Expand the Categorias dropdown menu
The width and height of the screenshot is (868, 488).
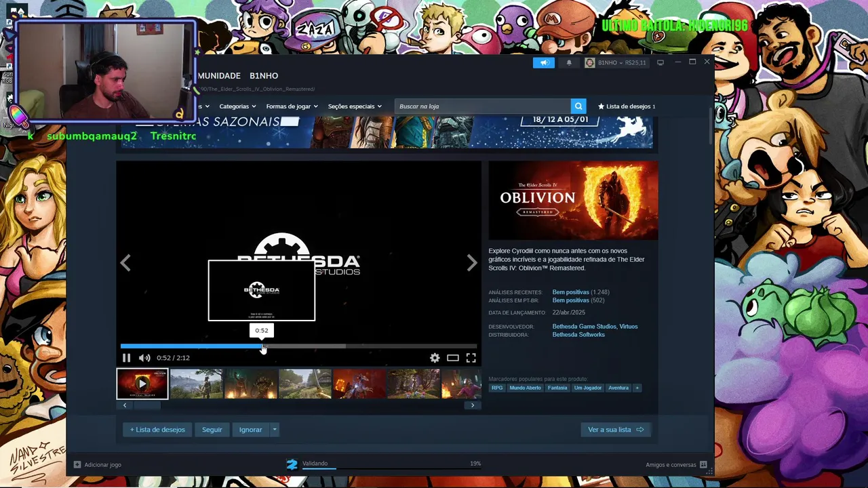237,106
